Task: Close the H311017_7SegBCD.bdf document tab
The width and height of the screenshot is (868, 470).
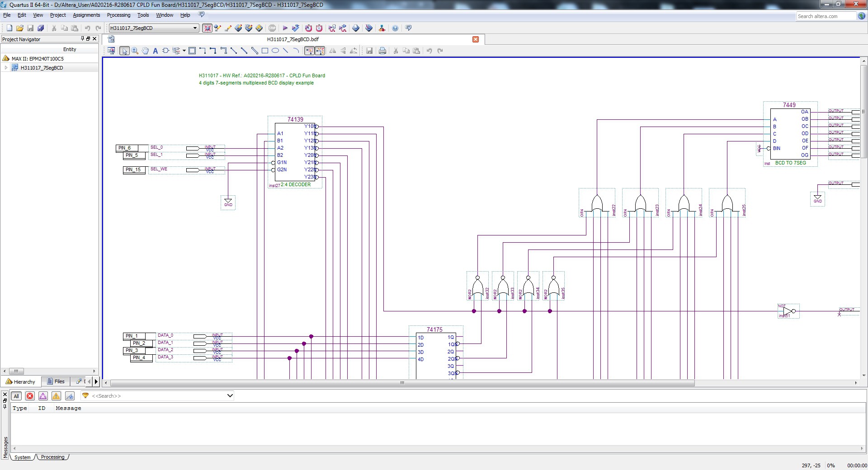Action: click(x=476, y=39)
